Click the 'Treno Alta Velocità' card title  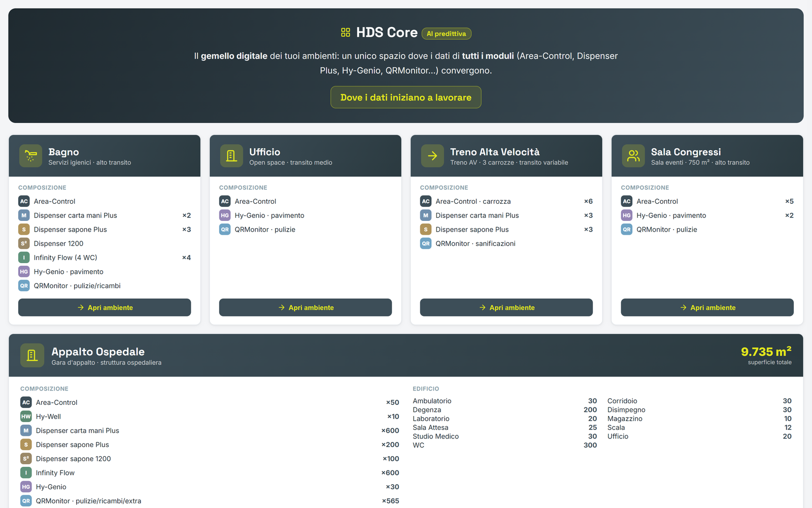point(495,152)
